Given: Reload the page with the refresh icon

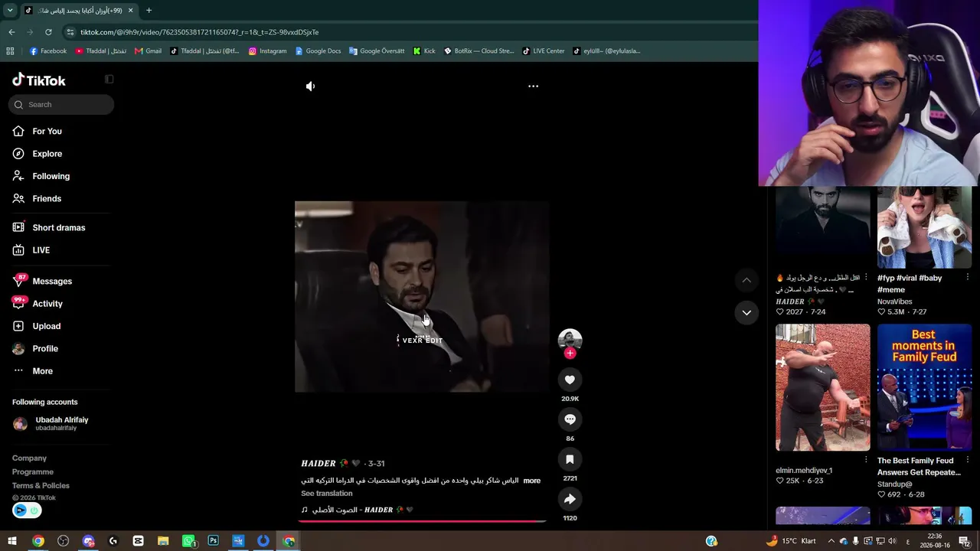Looking at the screenshot, I should 48,32.
